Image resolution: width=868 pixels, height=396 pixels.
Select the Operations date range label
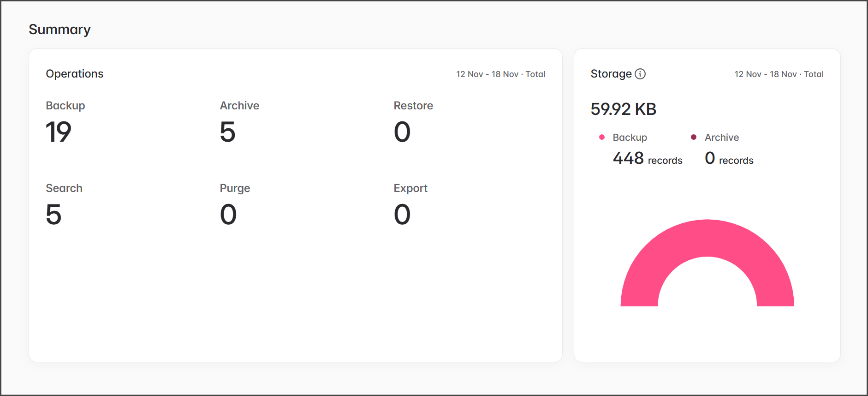[500, 74]
